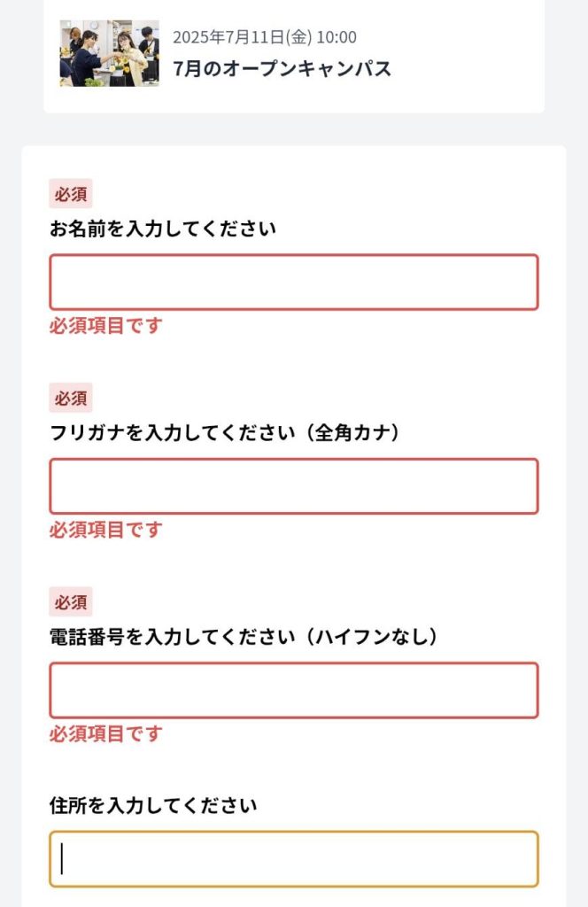This screenshot has width=588, height=907.
Task: Click inside the 住所 address input field
Action: coord(294,859)
